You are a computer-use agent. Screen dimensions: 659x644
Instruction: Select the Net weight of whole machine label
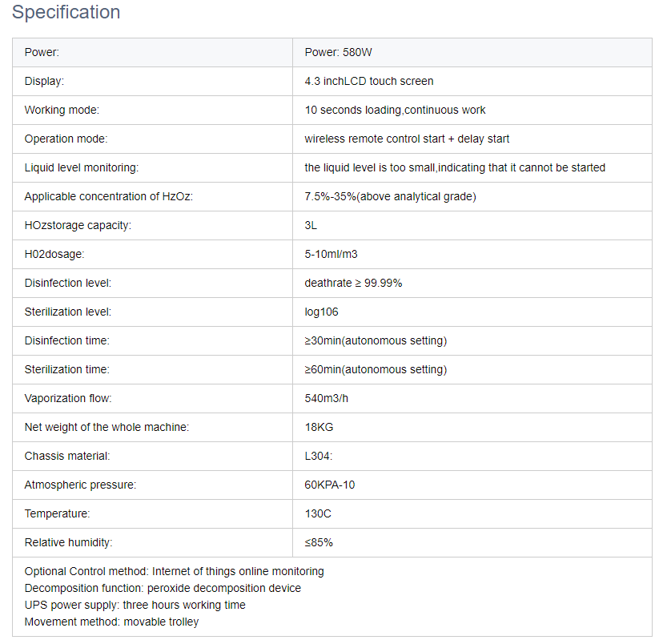coord(106,427)
